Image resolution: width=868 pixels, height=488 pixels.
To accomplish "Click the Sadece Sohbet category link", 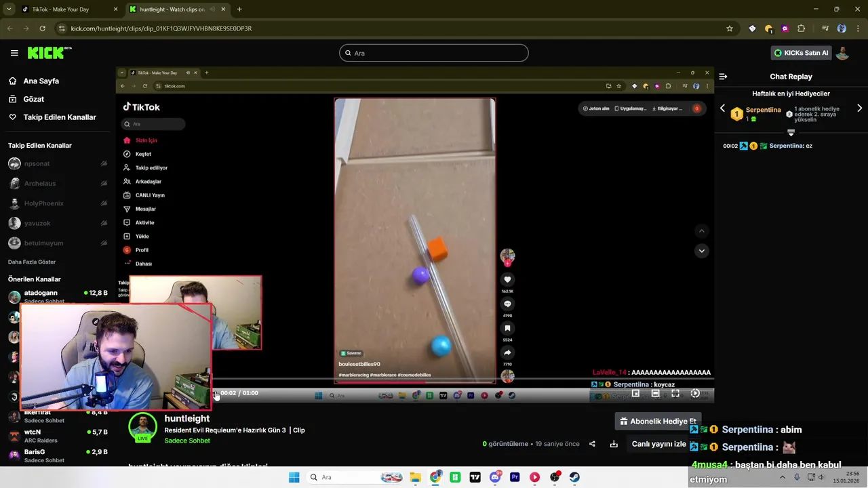I will [187, 441].
